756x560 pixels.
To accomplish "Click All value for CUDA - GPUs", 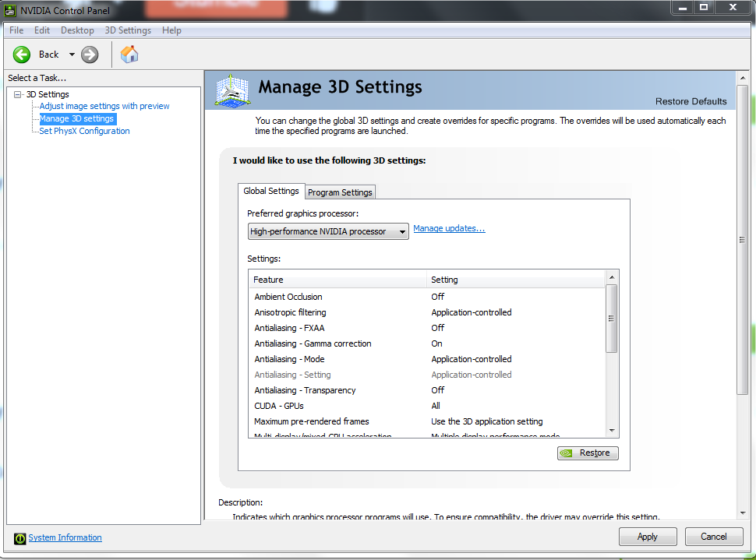I will [x=436, y=406].
